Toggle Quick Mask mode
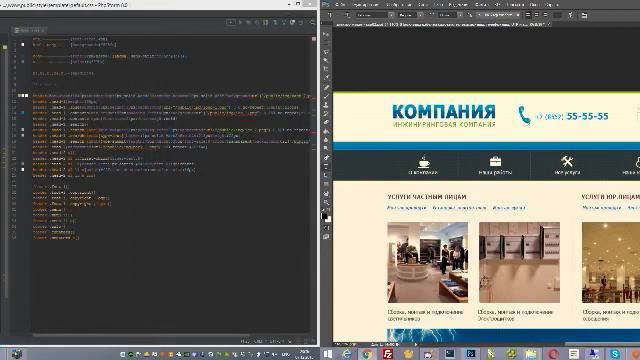The image size is (640, 360). pos(326,228)
